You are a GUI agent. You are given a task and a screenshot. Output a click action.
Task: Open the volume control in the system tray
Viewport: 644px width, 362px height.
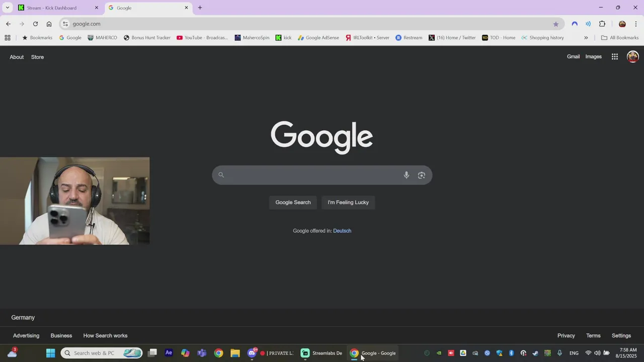[597, 353]
